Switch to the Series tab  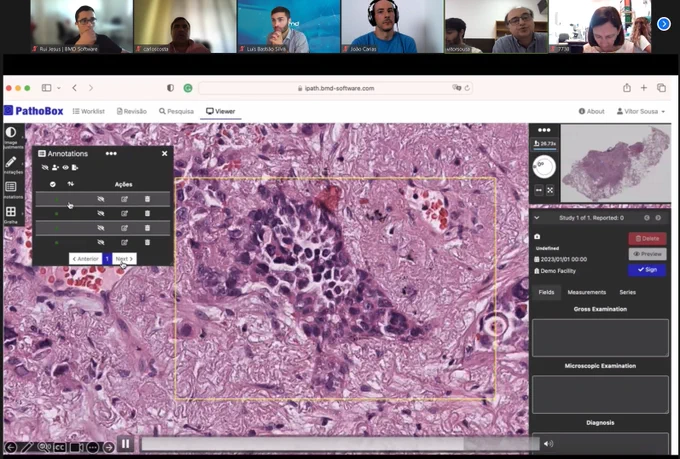click(627, 292)
